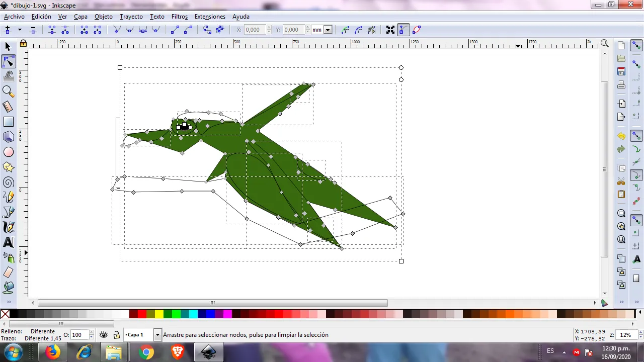This screenshot has width=644, height=362.
Task: Step the Y coordinate spinner
Action: (307, 30)
